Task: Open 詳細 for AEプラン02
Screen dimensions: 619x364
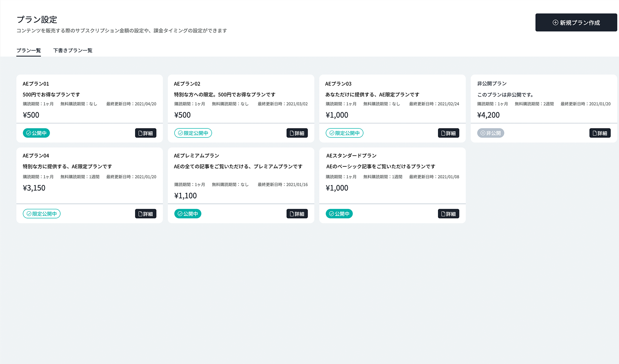Action: 297,133
